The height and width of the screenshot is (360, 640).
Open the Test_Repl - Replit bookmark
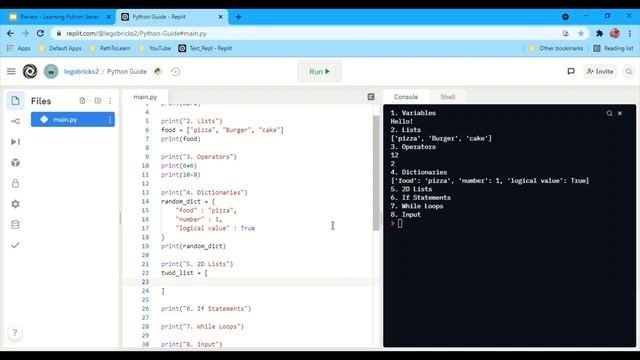click(x=205, y=48)
